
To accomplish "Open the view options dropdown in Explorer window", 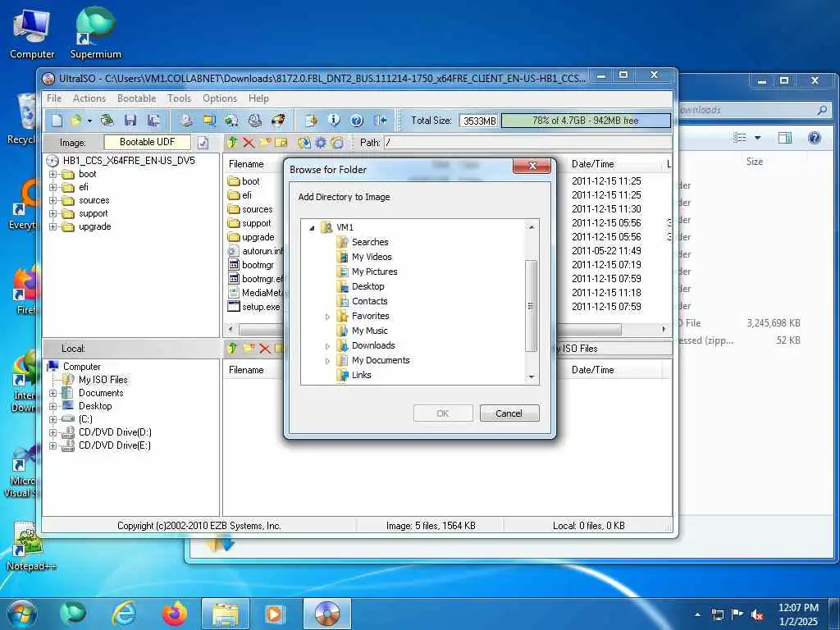I will [757, 138].
